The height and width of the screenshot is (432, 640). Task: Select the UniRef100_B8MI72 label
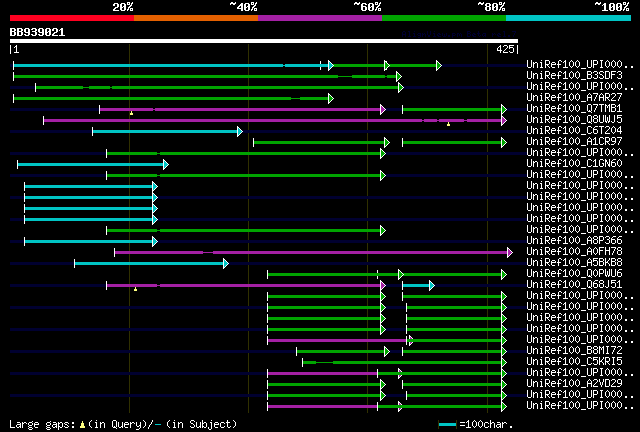pos(574,350)
